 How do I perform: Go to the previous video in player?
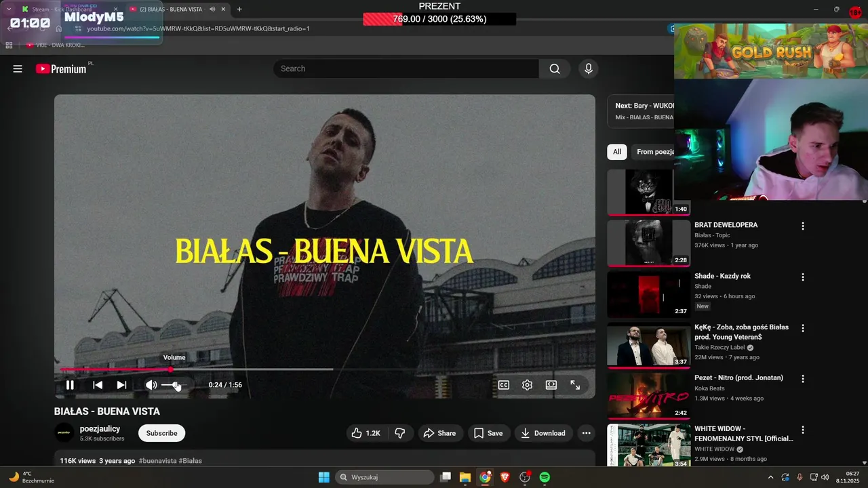98,385
